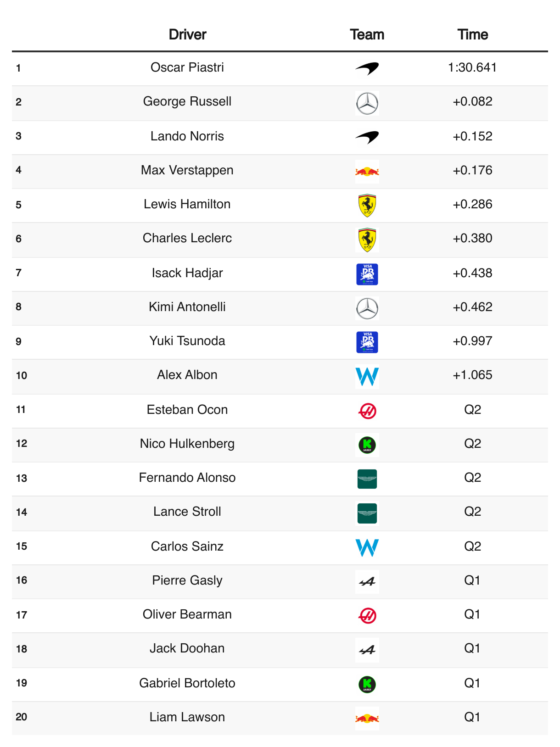Image resolution: width=560 pixels, height=747 pixels.
Task: Click the McLaren logo beside Oscar Piastri
Action: point(367,68)
